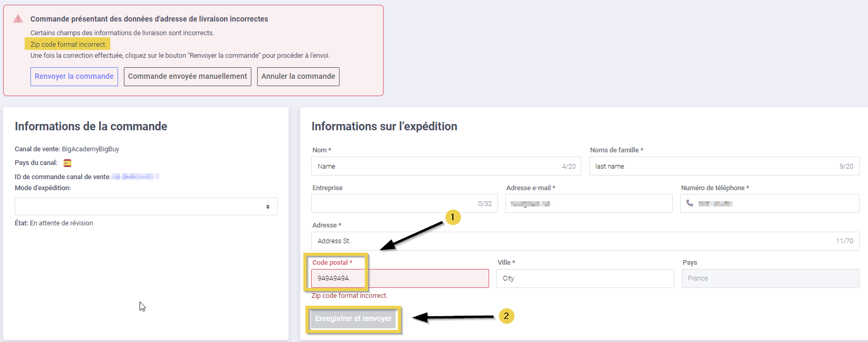Click the red warning triangle icon
This screenshot has height=342, width=868.
18,19
